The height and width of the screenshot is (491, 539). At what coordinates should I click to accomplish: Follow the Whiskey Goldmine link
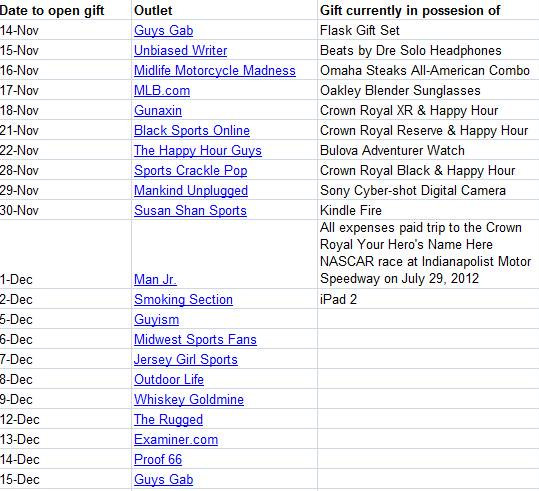point(189,400)
